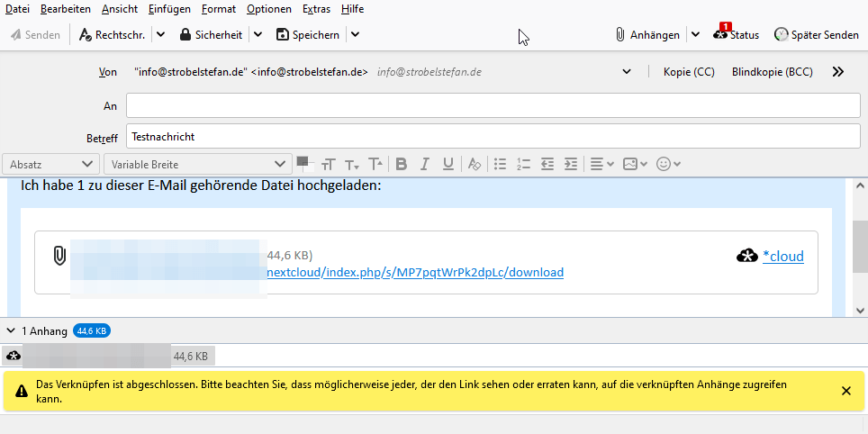868x434 pixels.
Task: Apply a bulleted list
Action: (x=500, y=165)
